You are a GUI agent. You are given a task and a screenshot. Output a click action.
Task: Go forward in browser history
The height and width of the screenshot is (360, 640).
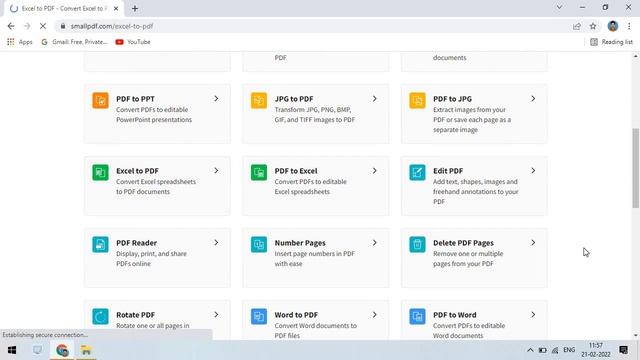click(27, 26)
